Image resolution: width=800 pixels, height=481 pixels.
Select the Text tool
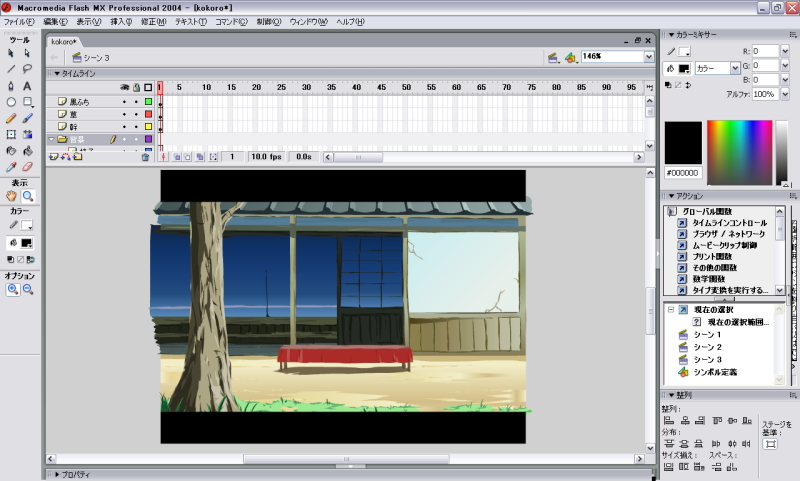(27, 86)
